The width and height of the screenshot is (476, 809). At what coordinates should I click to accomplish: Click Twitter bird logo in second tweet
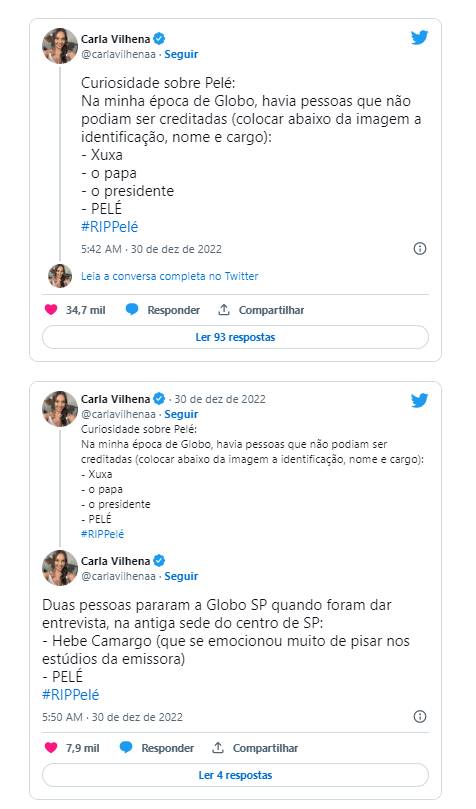click(x=419, y=400)
